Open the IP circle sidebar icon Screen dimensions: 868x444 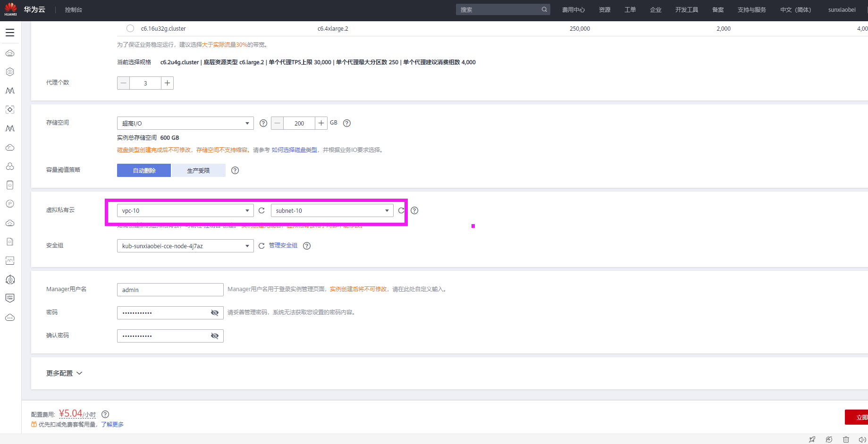pos(10,204)
